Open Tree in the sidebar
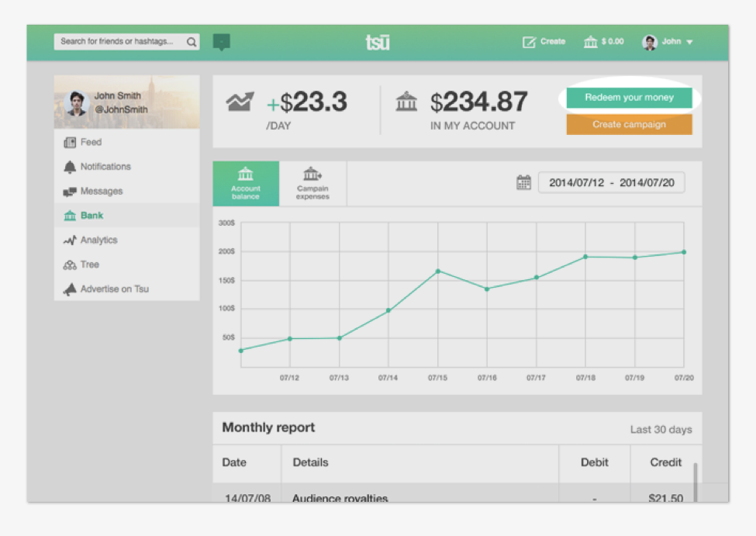The height and width of the screenshot is (536, 756). pos(127,265)
